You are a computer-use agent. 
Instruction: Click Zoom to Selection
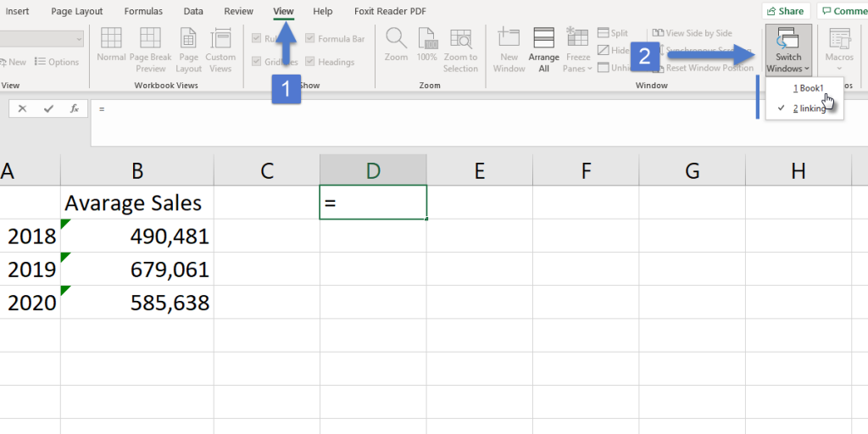[x=460, y=49]
